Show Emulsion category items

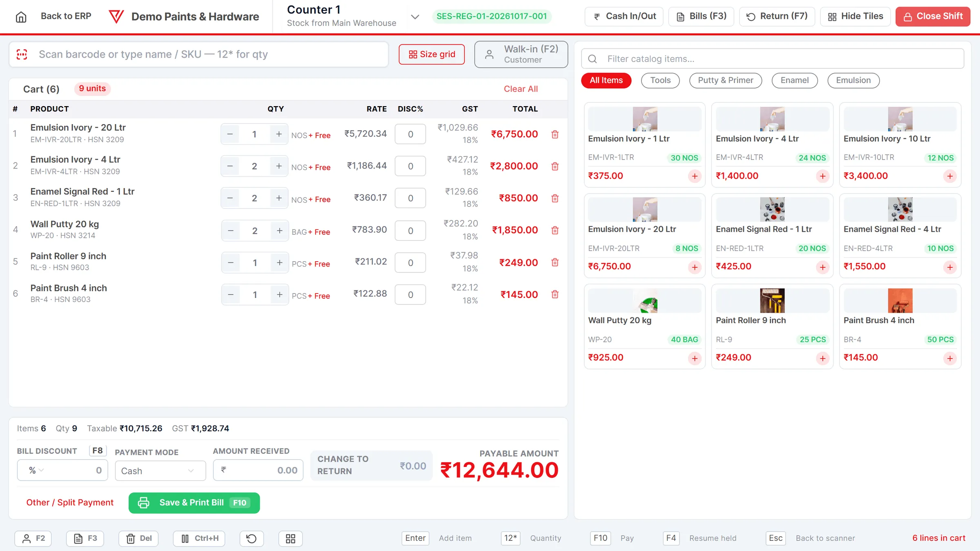click(853, 80)
